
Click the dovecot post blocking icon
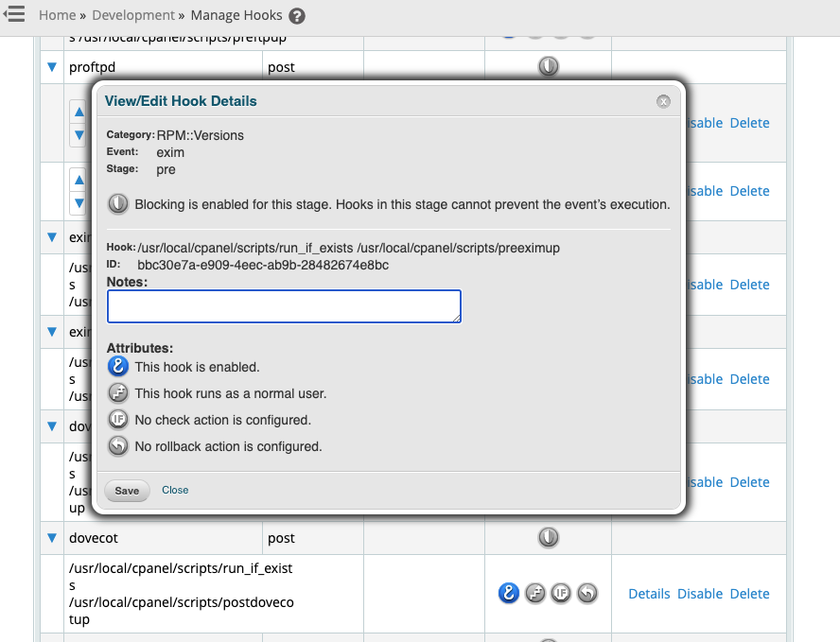coord(548,537)
